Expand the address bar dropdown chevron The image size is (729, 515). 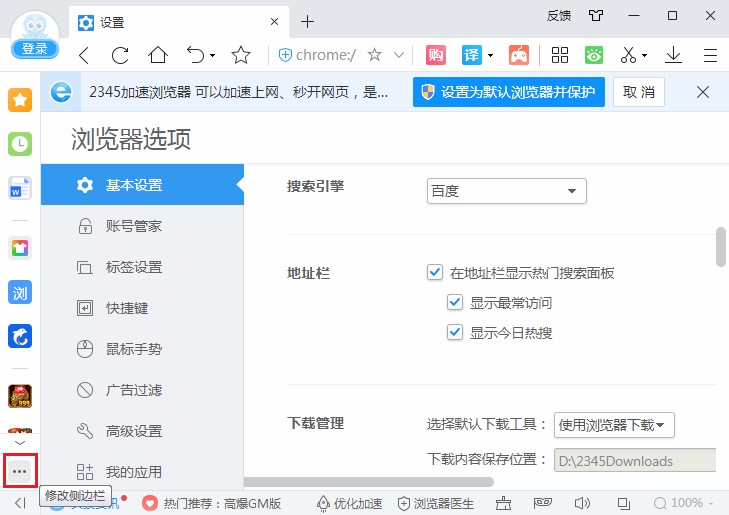(398, 55)
